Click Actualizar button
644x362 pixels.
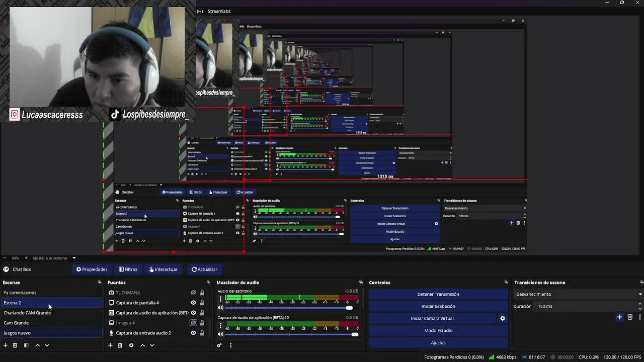click(204, 269)
